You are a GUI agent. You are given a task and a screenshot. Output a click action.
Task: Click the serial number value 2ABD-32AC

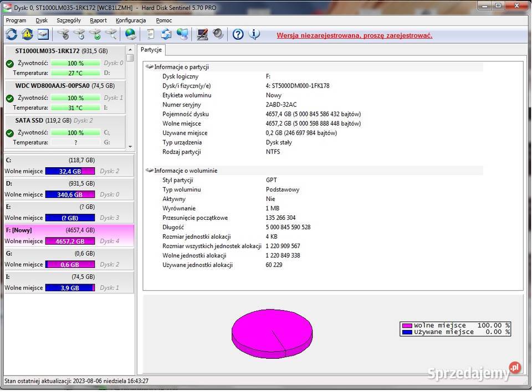(281, 105)
